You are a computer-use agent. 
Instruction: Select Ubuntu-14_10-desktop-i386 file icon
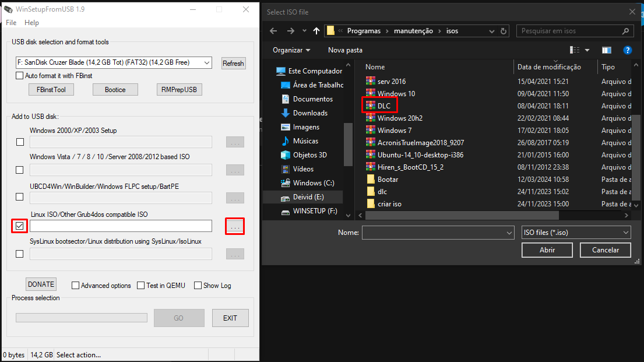[x=371, y=155]
